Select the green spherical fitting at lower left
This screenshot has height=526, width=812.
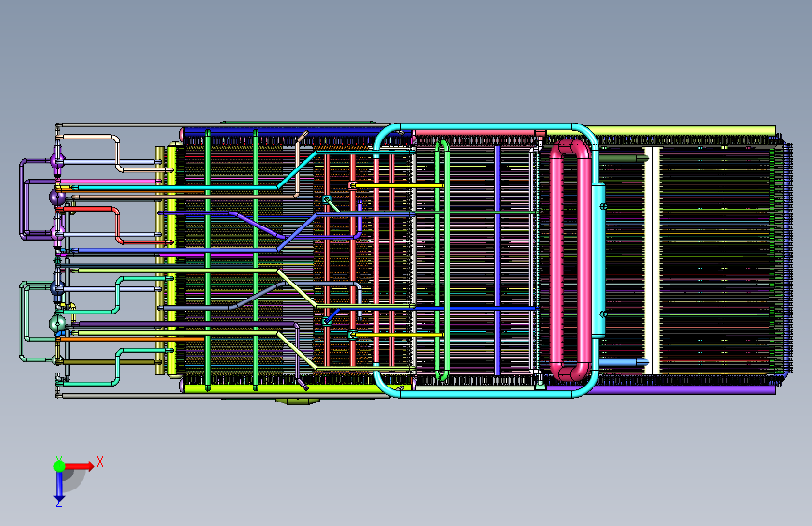[57, 324]
